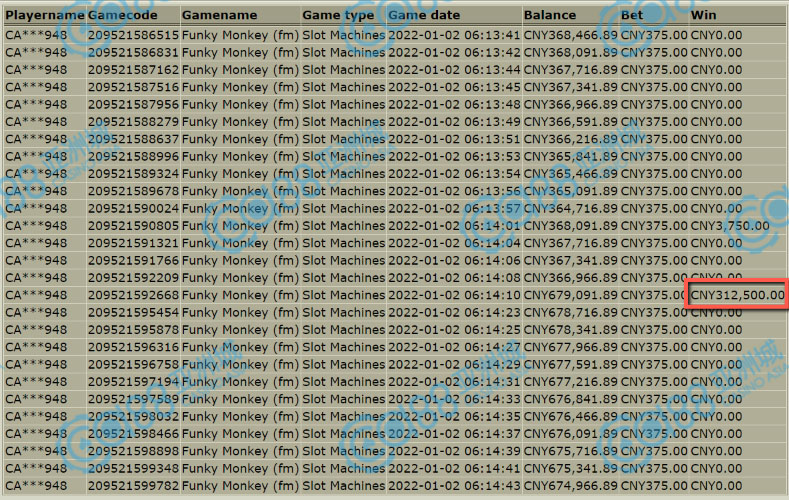Click balance value CNY679,091.89
The width and height of the screenshot is (789, 500).
569,295
